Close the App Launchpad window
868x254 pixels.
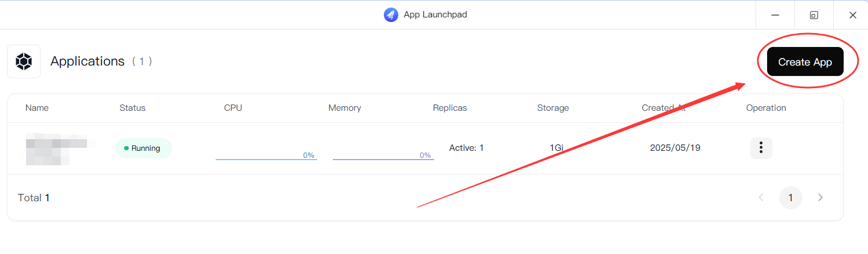[x=852, y=15]
